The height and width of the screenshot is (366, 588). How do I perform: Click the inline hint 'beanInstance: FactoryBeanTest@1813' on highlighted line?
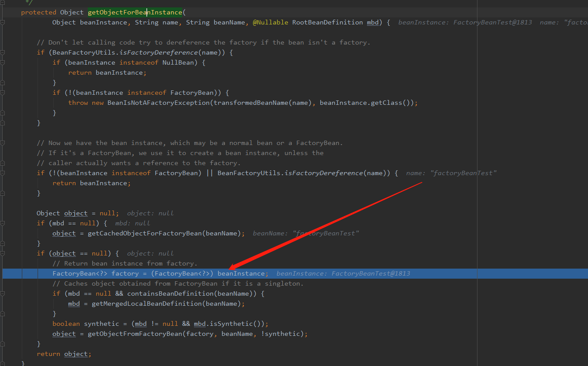coord(343,273)
